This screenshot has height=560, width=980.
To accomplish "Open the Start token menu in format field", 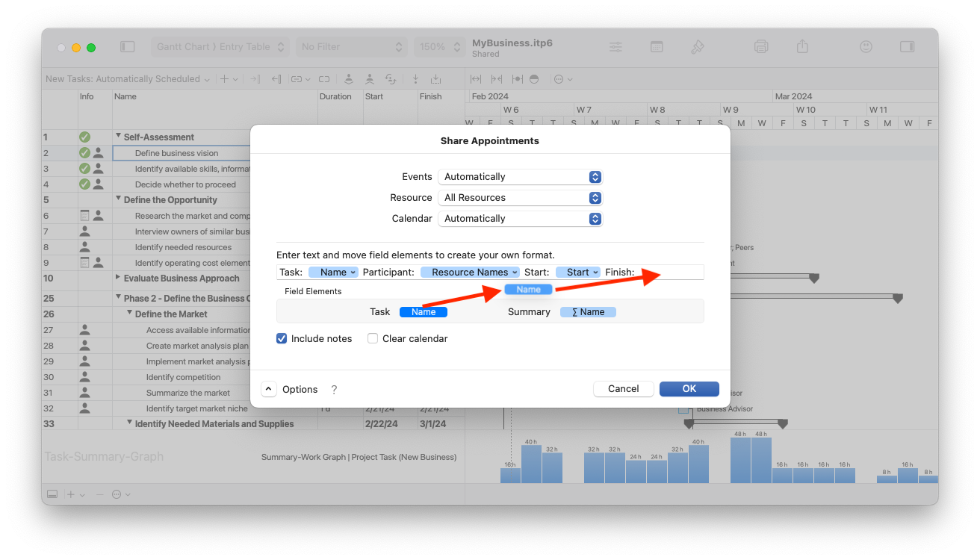I will (x=578, y=273).
